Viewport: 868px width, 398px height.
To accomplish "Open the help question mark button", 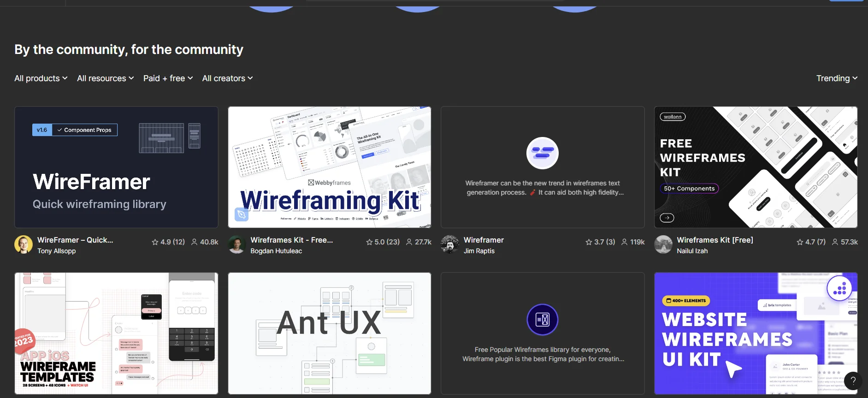I will [853, 381].
